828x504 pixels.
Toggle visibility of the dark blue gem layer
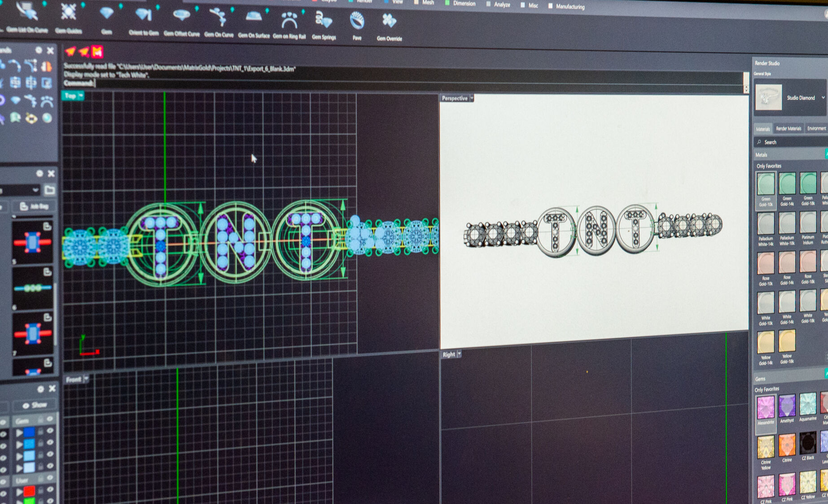(50, 431)
